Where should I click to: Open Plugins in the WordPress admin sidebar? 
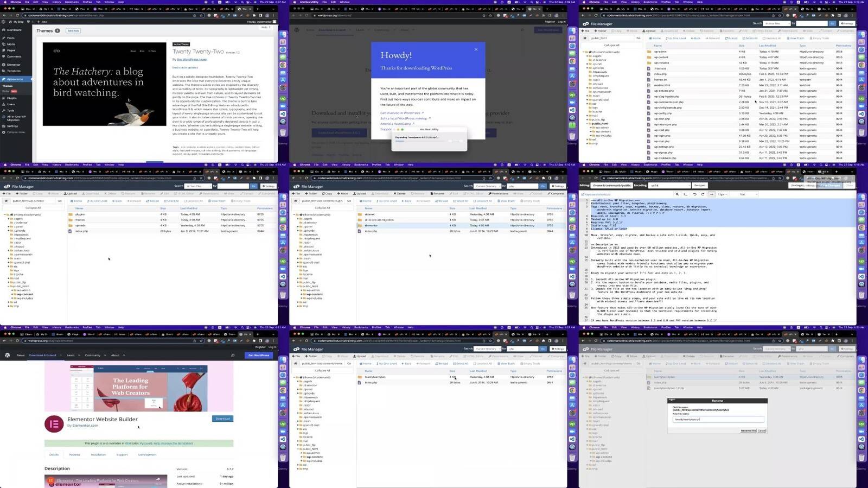pos(11,98)
